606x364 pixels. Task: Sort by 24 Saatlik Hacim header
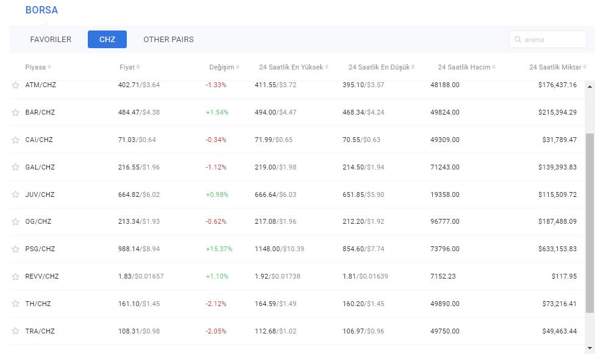(466, 67)
